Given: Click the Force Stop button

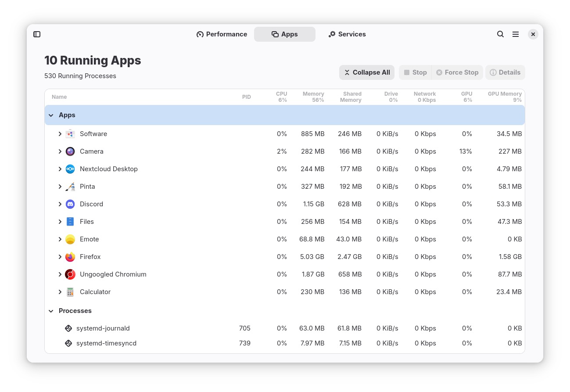Looking at the screenshot, I should (x=457, y=72).
